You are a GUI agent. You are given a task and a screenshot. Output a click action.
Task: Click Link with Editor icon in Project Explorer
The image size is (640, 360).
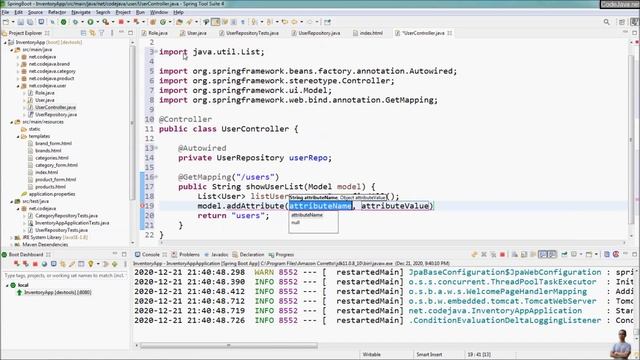click(x=93, y=33)
